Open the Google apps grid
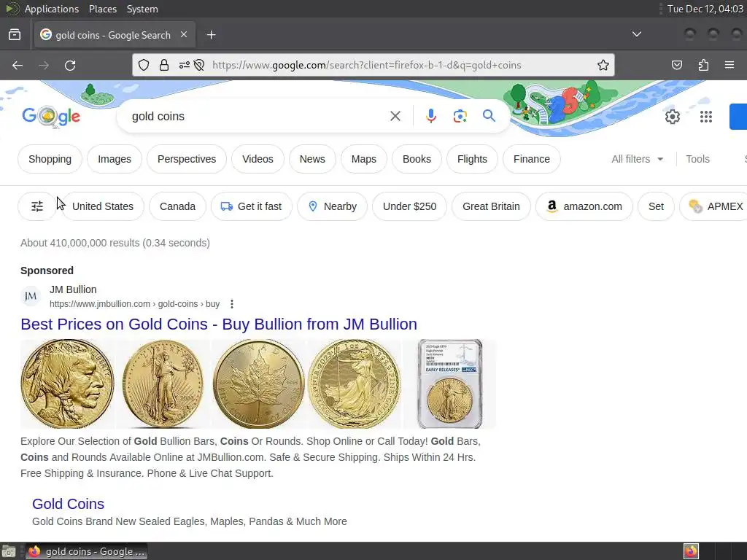This screenshot has width=747, height=560. pyautogui.click(x=706, y=117)
